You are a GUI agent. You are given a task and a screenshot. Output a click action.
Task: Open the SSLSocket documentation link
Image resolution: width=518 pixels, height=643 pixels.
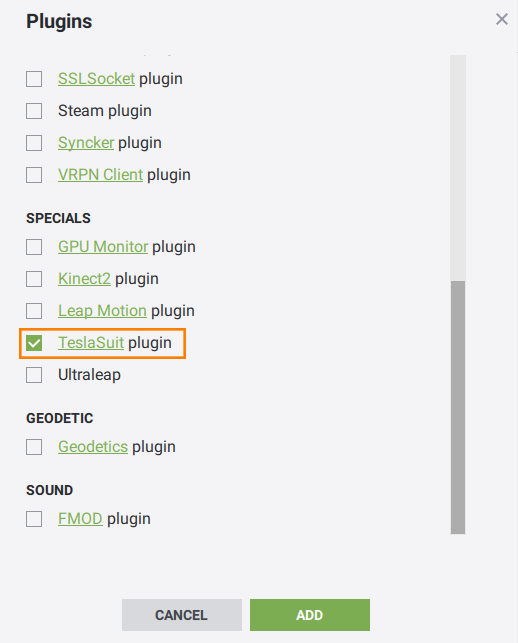pos(96,79)
